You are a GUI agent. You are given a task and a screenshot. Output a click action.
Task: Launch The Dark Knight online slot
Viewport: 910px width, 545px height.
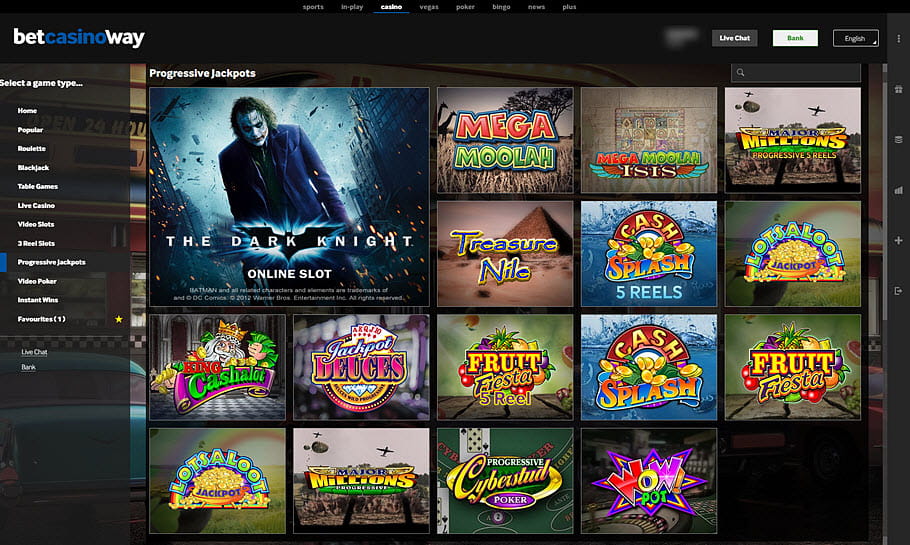[289, 197]
